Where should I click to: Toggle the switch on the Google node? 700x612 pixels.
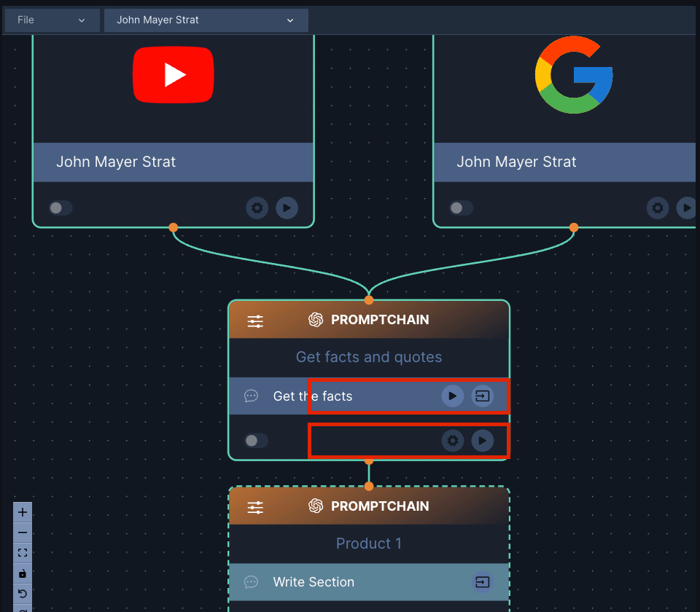(461, 208)
